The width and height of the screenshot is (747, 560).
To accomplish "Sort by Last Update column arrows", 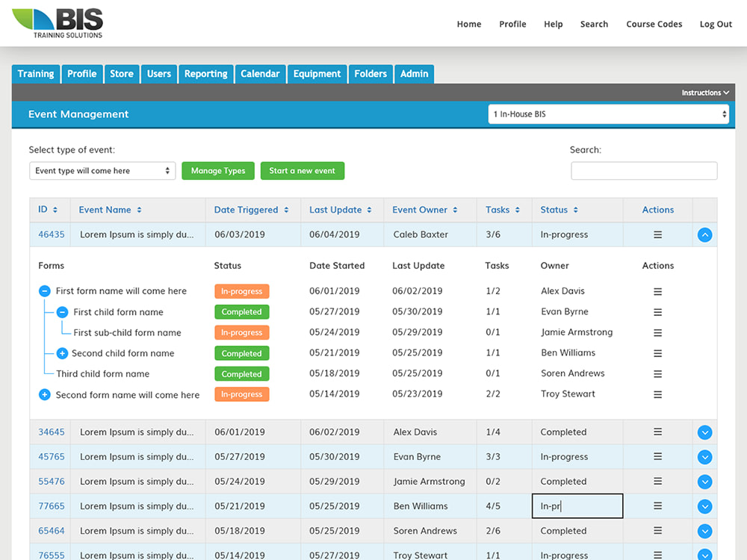I will [369, 210].
